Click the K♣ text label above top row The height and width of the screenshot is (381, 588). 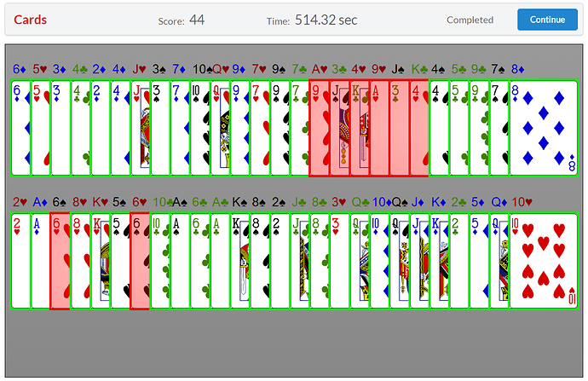[419, 69]
